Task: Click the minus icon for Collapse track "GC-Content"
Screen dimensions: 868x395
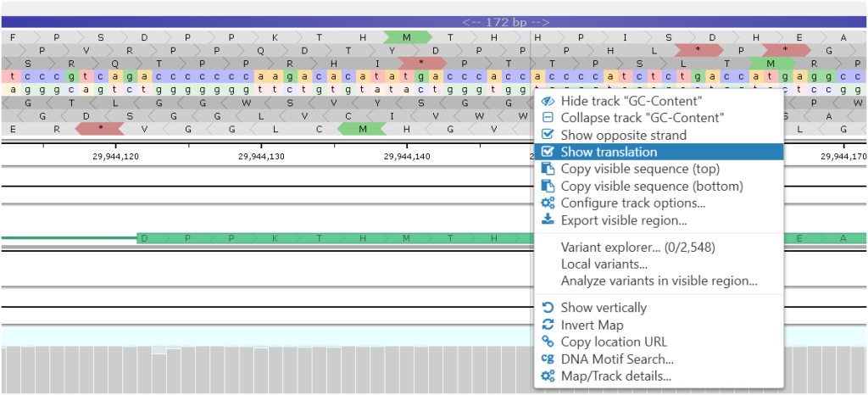Action: click(x=548, y=119)
